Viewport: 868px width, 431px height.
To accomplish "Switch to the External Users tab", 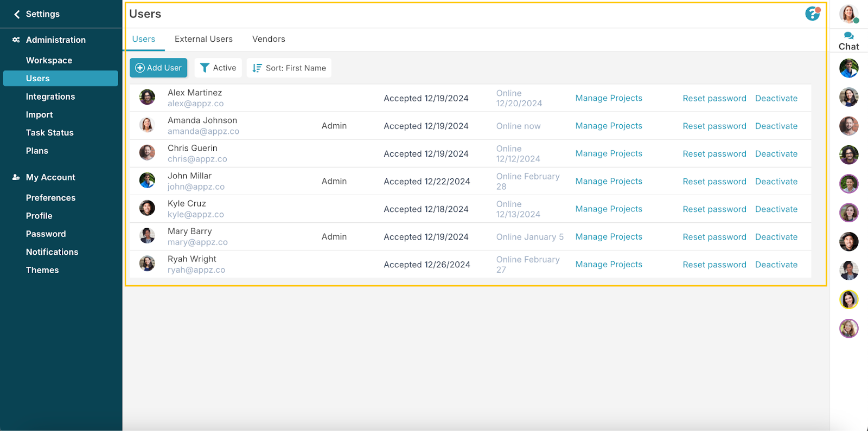I will tap(203, 39).
